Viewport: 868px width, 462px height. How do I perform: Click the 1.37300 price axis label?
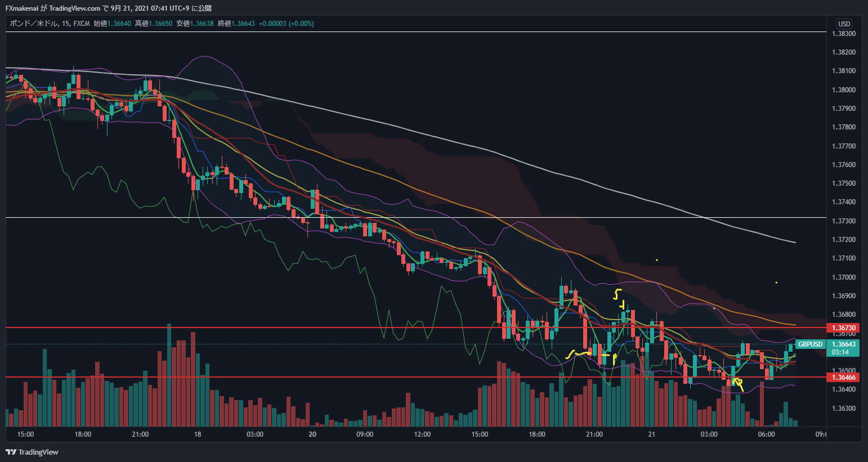pyautogui.click(x=843, y=221)
